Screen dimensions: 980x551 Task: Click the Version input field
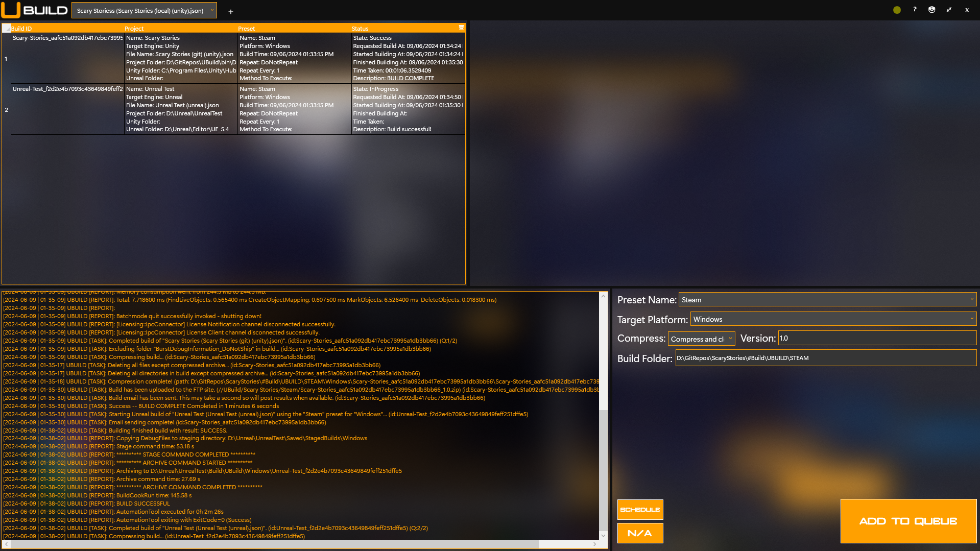pos(877,338)
